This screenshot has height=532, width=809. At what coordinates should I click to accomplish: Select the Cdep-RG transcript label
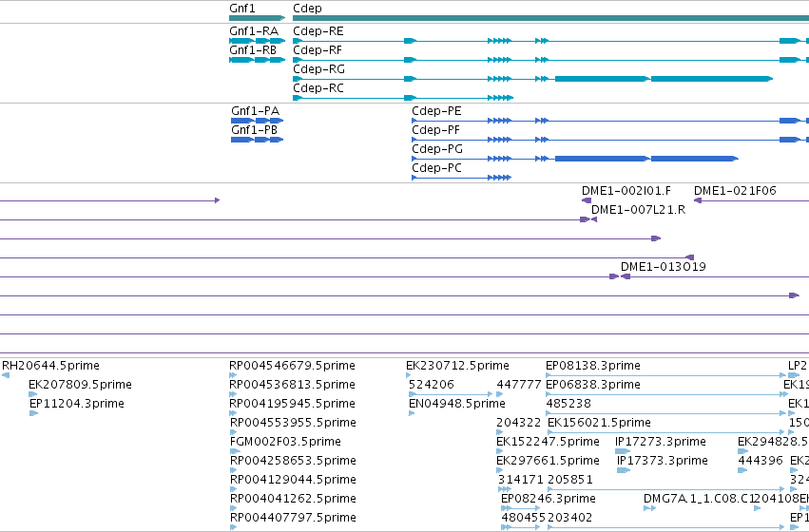coord(318,69)
